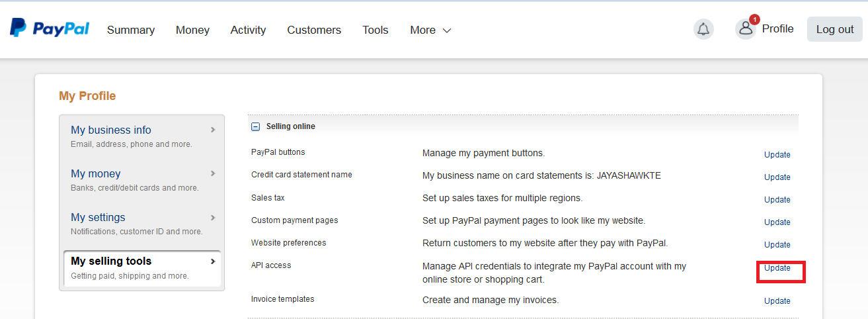This screenshot has width=868, height=319.
Task: Select My selling tools section
Action: 142,268
